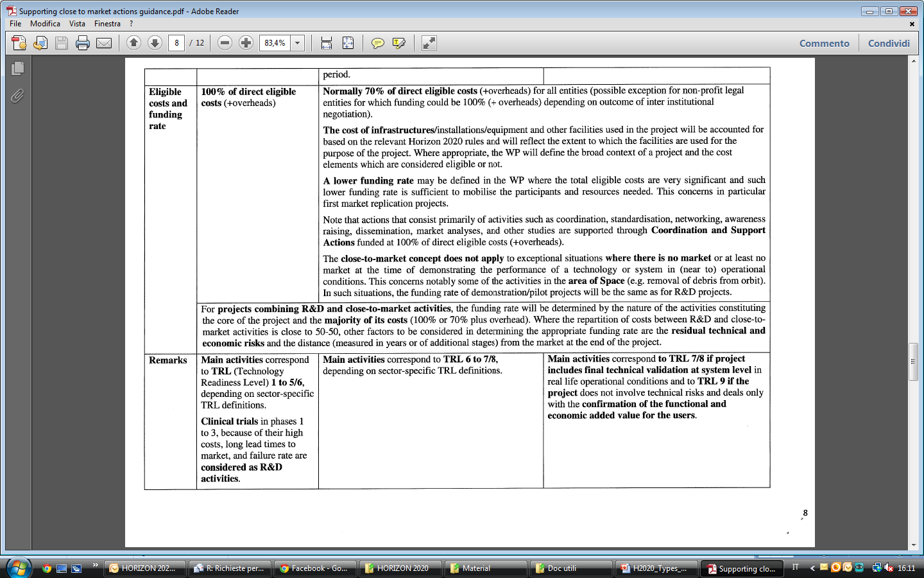This screenshot has height=578, width=924.
Task: Zoom in with plus button
Action: 246,43
